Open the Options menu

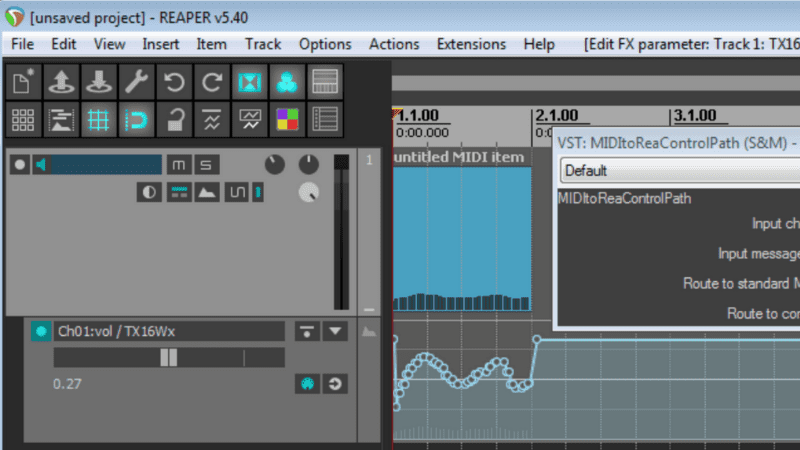click(x=325, y=44)
